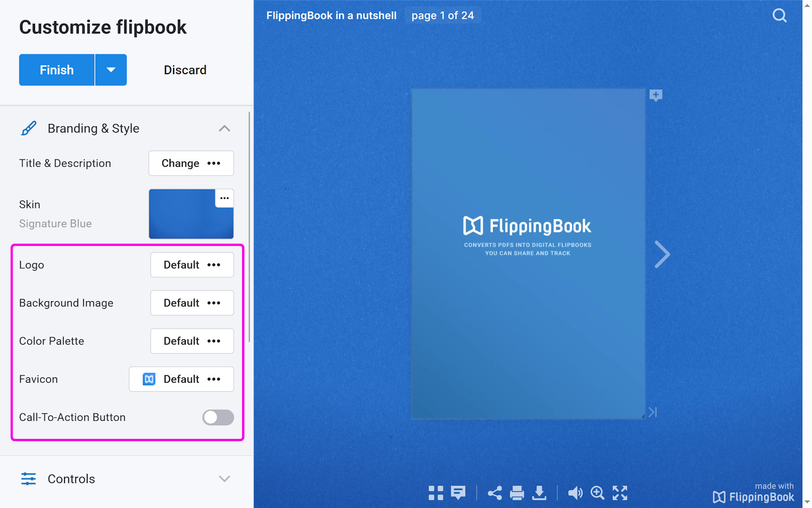This screenshot has width=812, height=508.
Task: Enable the Call-To-Action Button toggle
Action: click(218, 418)
